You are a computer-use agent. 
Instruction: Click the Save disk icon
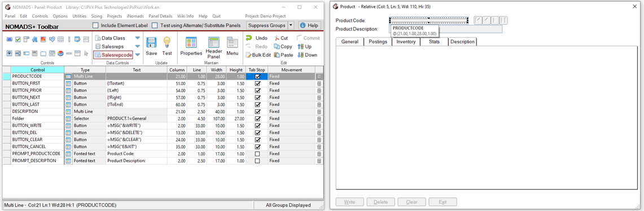click(x=152, y=43)
